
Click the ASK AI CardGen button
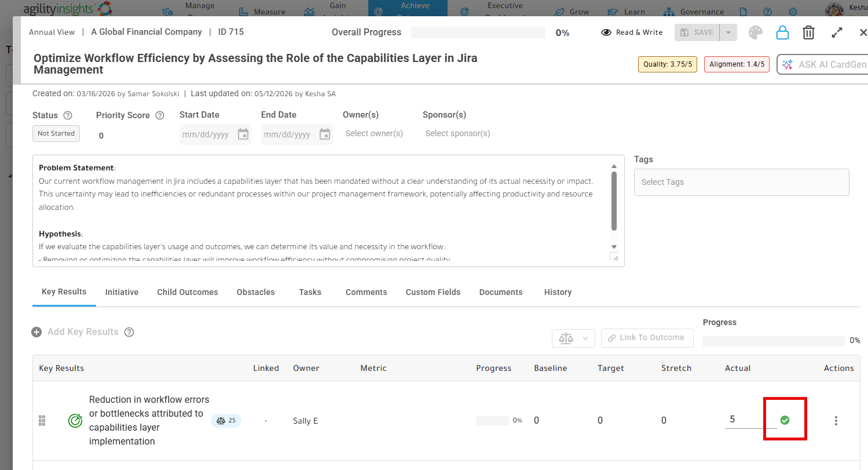tap(822, 64)
